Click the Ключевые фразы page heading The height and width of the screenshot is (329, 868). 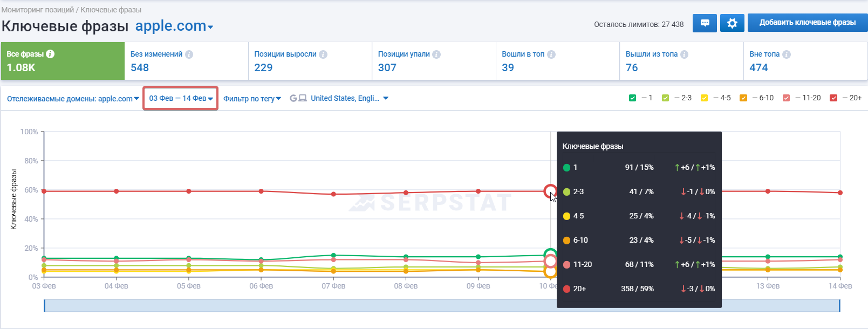[x=65, y=26]
